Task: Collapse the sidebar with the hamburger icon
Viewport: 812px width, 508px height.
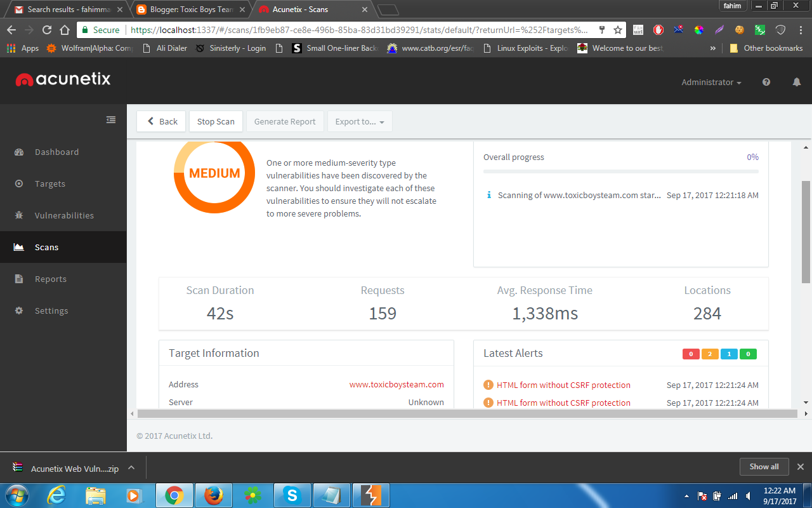Action: tap(111, 119)
